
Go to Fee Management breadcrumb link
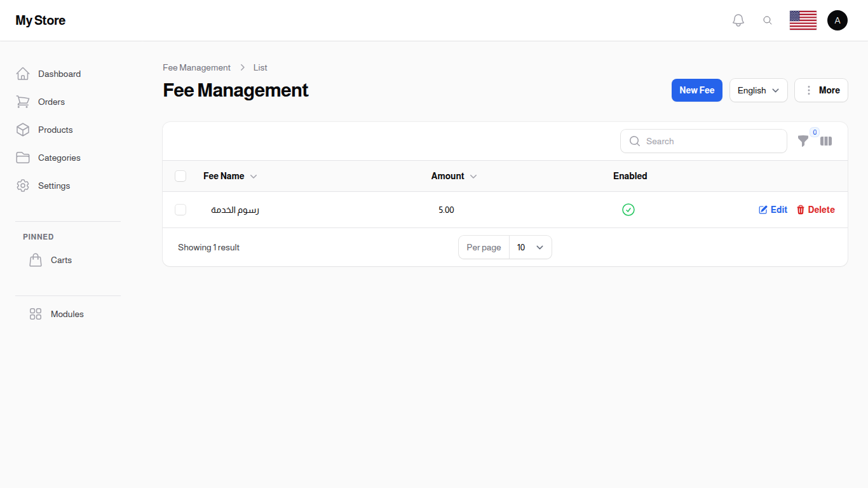[196, 67]
